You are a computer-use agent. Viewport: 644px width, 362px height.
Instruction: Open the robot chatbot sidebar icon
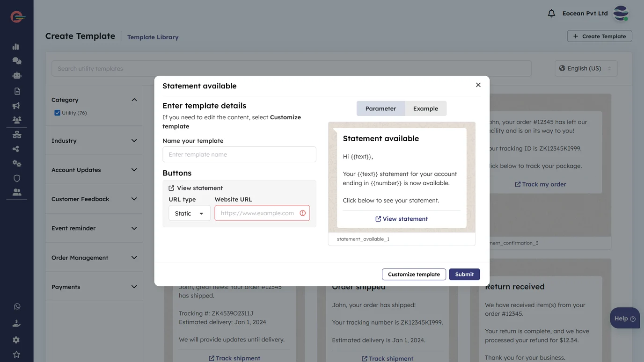pyautogui.click(x=16, y=75)
